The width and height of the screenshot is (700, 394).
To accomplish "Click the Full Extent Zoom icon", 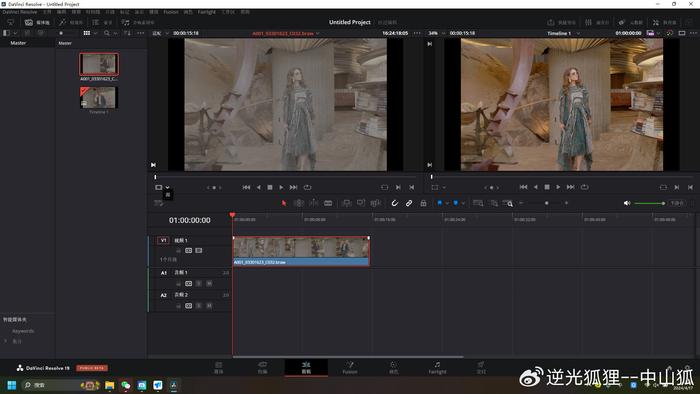I will (478, 203).
